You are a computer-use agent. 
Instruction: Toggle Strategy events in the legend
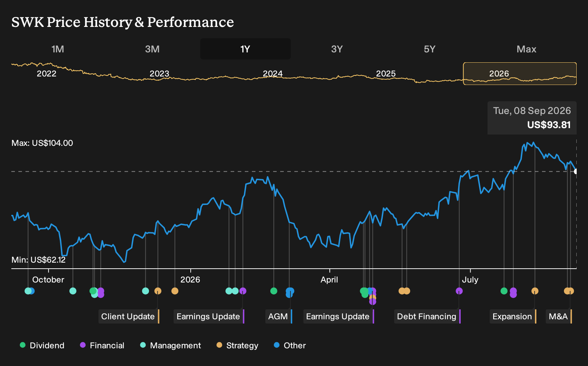point(237,345)
